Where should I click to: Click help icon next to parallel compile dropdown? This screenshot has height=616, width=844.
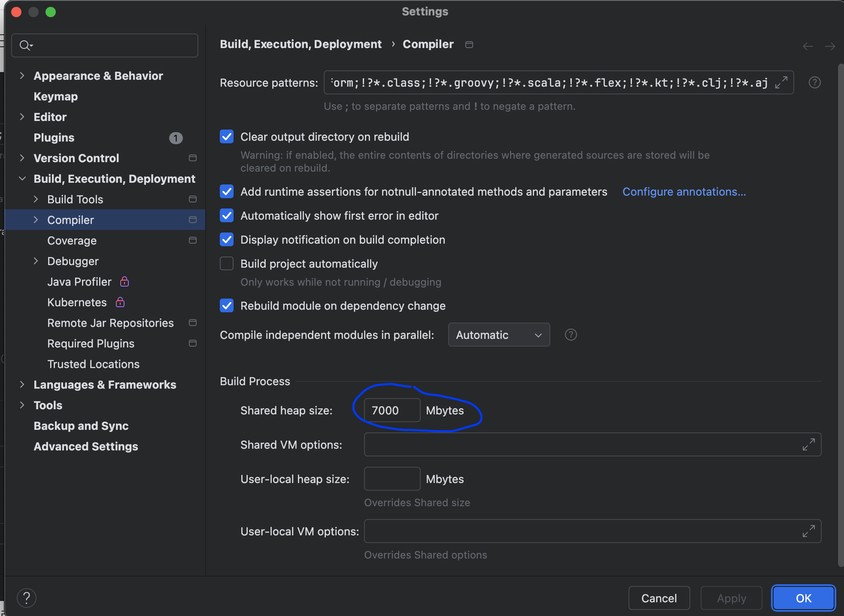click(571, 335)
